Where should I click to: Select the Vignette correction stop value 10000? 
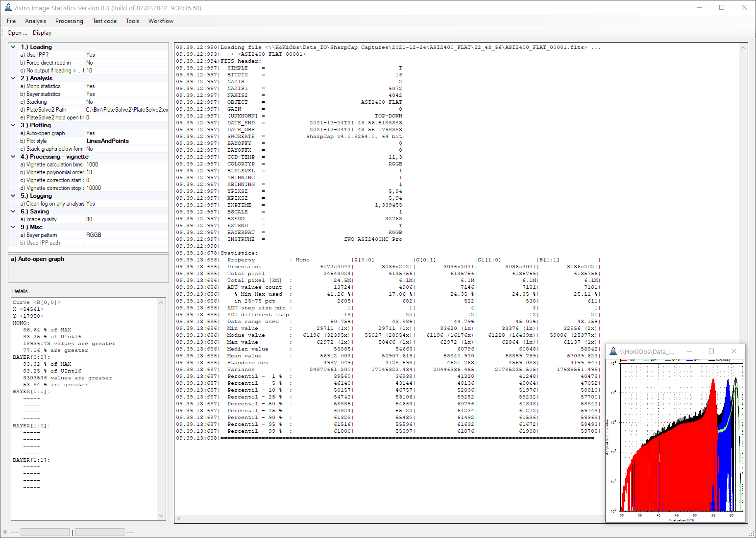click(x=126, y=188)
